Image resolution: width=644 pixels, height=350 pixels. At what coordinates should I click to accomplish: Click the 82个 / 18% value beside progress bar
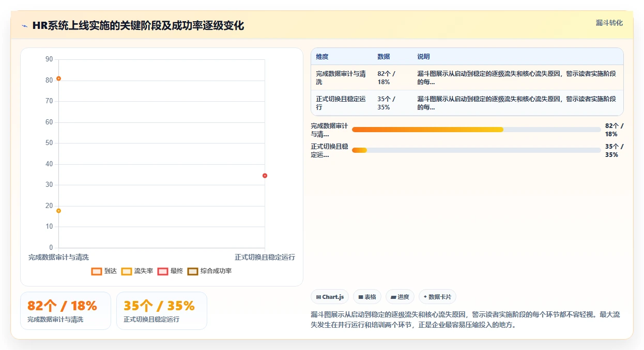click(x=615, y=130)
